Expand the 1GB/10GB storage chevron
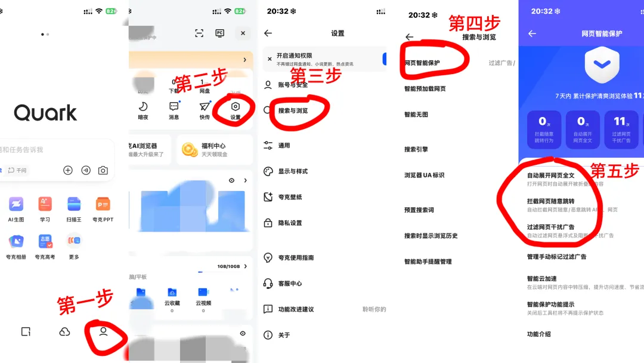 point(246,266)
